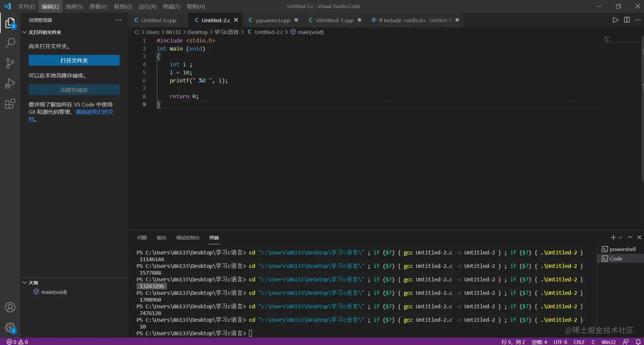644x345 pixels.
Task: Open the Run and Debug view
Action: tap(10, 83)
